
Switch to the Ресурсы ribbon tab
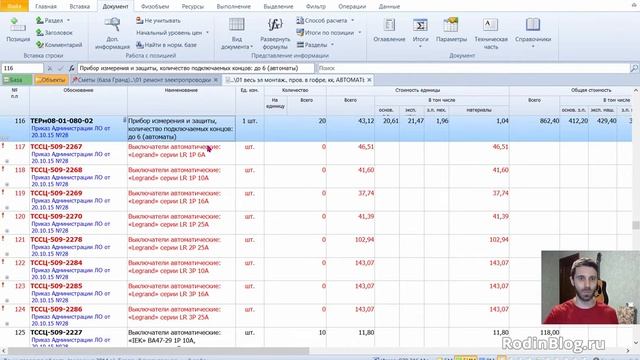click(193, 7)
